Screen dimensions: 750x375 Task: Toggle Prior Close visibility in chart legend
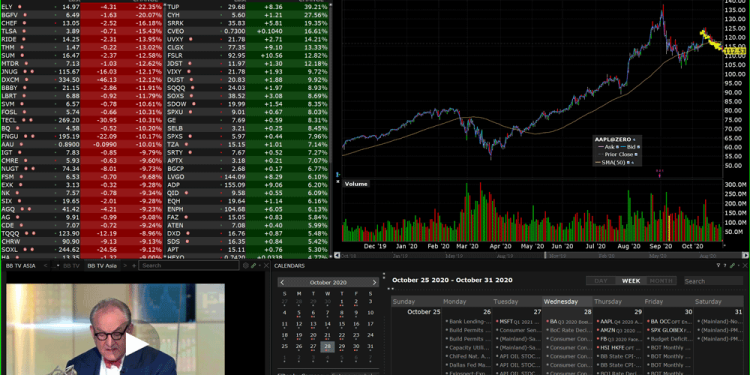[x=636, y=154]
